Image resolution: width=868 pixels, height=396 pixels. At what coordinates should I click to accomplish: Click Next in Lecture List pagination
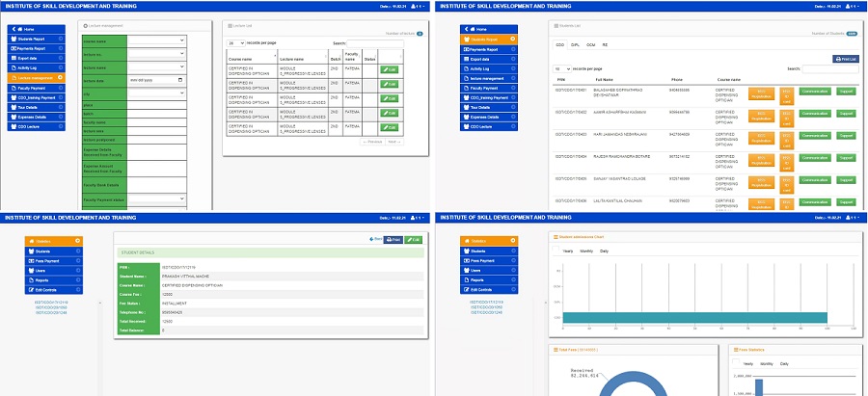click(394, 142)
